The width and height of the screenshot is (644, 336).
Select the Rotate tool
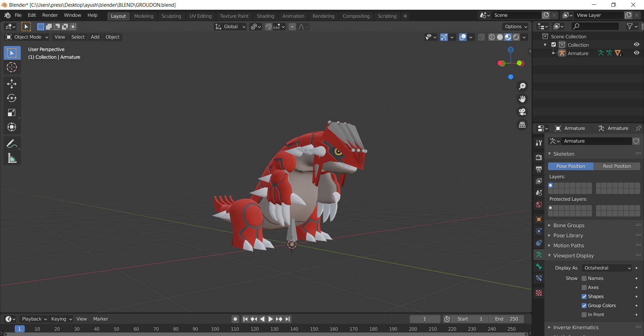(x=12, y=98)
